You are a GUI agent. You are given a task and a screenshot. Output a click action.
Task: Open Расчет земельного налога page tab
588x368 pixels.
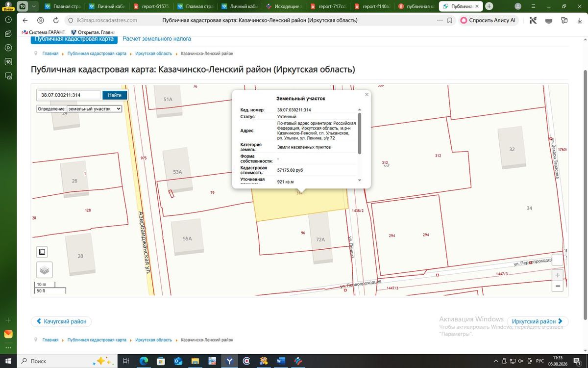tap(157, 39)
